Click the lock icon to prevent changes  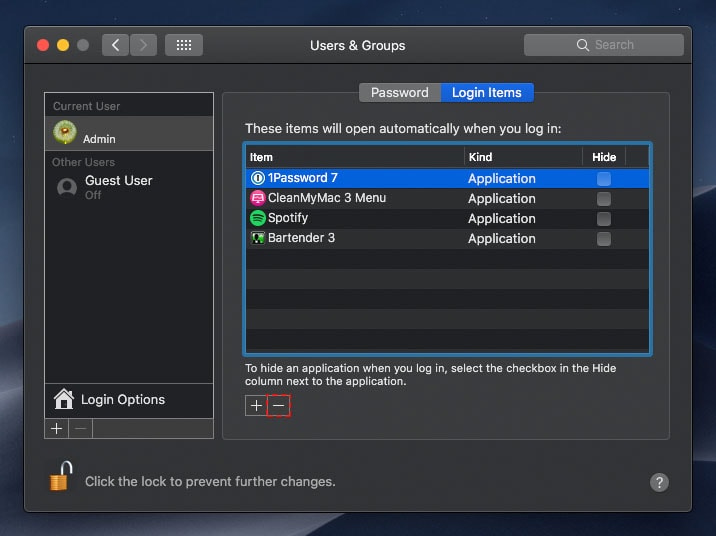61,479
